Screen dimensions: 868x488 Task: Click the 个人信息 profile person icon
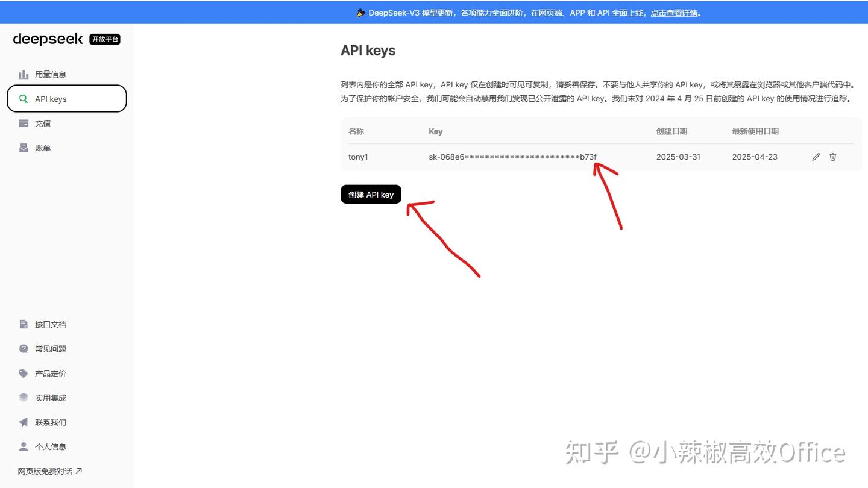pyautogui.click(x=23, y=446)
